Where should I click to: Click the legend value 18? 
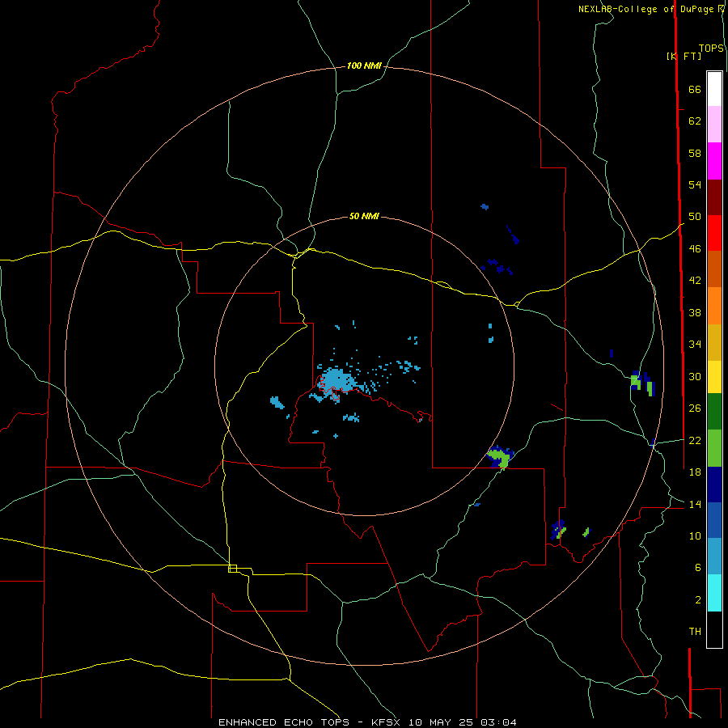pyautogui.click(x=695, y=472)
